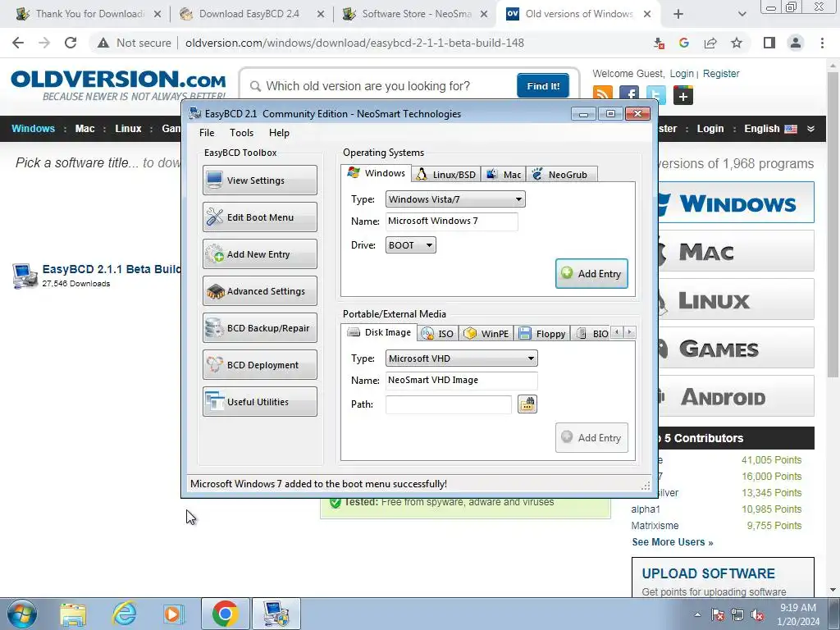Open Chrome side panel icon
840x630 pixels.
[x=769, y=43]
